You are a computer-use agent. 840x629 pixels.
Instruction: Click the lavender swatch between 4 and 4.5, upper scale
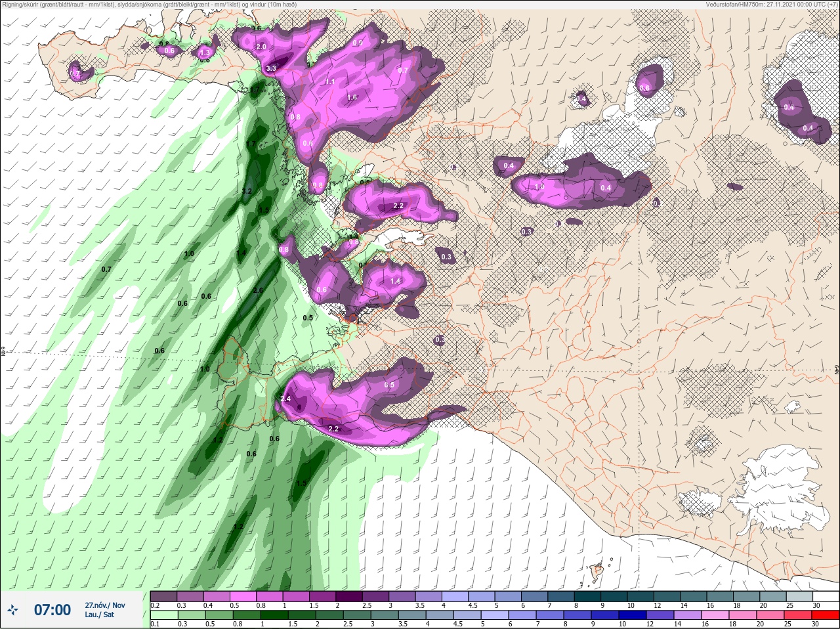point(455,596)
